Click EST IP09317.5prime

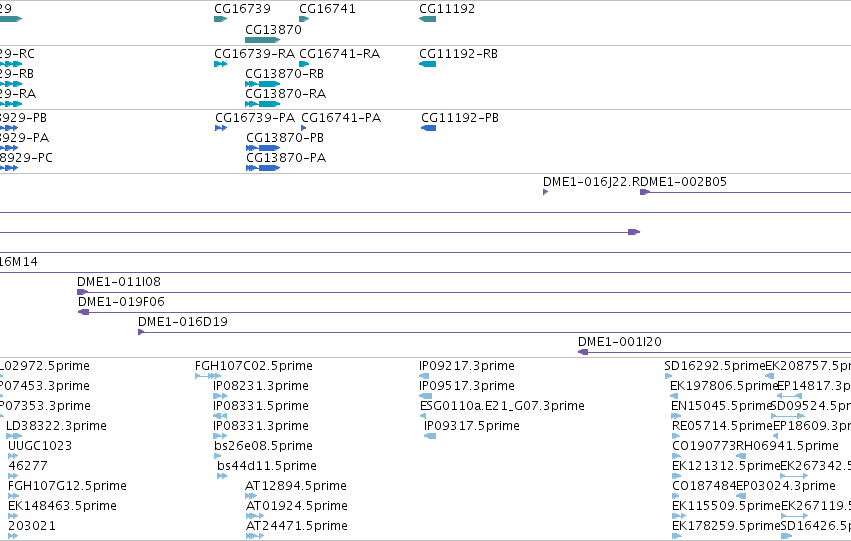pyautogui.click(x=472, y=426)
